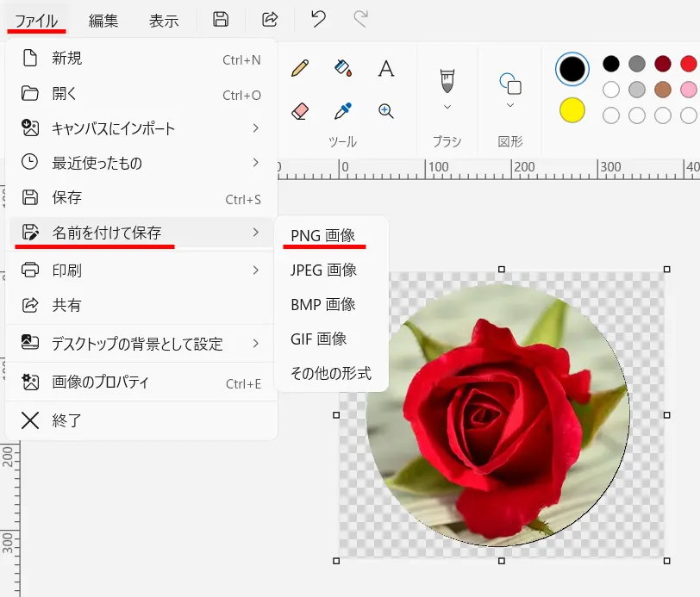Select the Text tool
This screenshot has height=597, width=700.
tap(386, 68)
